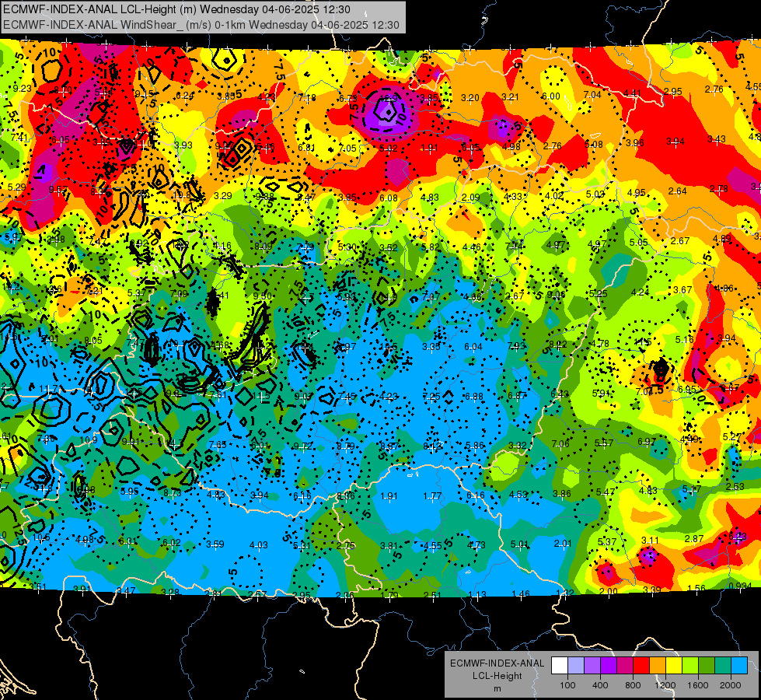This screenshot has height=700, width=761.
Task: Click the 5.29 grid value
Action: [17, 187]
